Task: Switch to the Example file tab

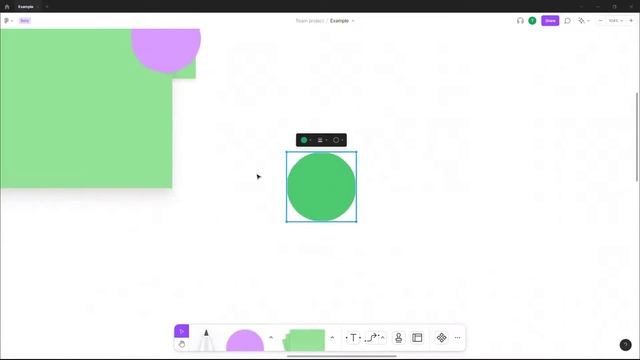Action: [x=25, y=7]
